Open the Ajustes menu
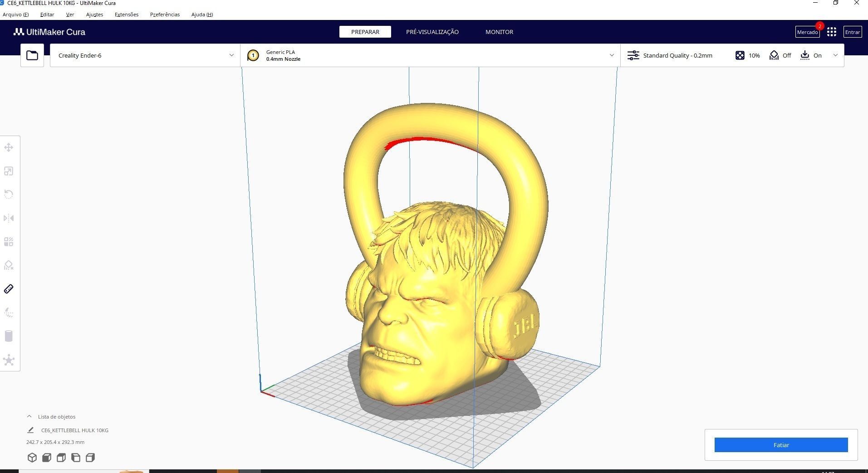This screenshot has width=868, height=473. point(94,15)
